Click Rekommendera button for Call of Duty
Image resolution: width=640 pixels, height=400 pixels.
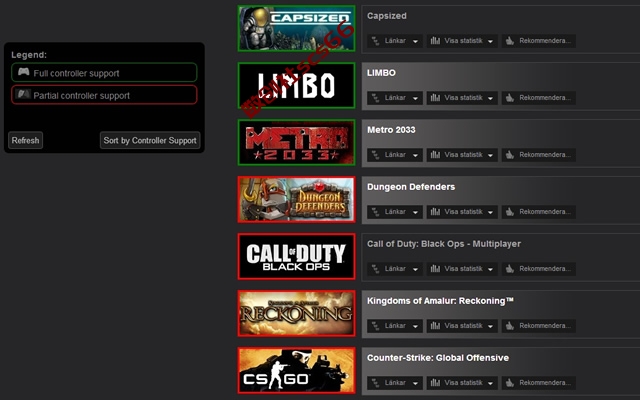(x=539, y=269)
